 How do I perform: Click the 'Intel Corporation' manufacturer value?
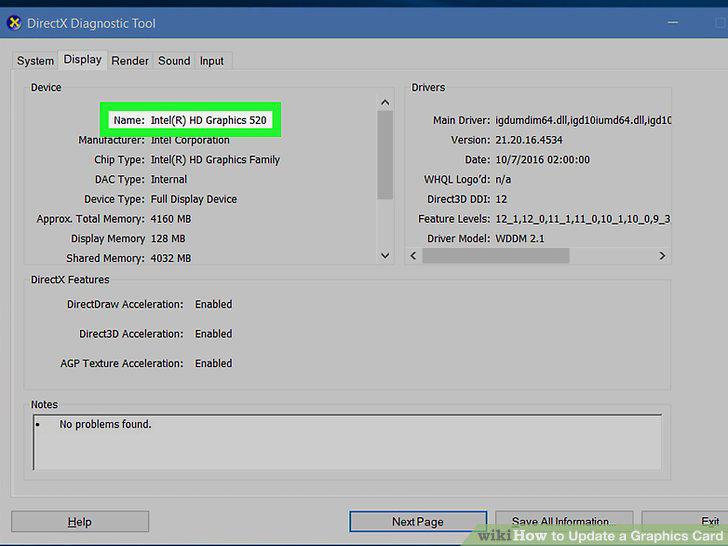[190, 140]
